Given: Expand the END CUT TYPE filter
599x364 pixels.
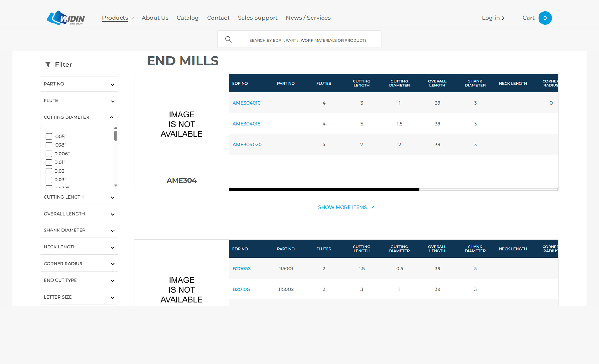Looking at the screenshot, I should pos(79,280).
